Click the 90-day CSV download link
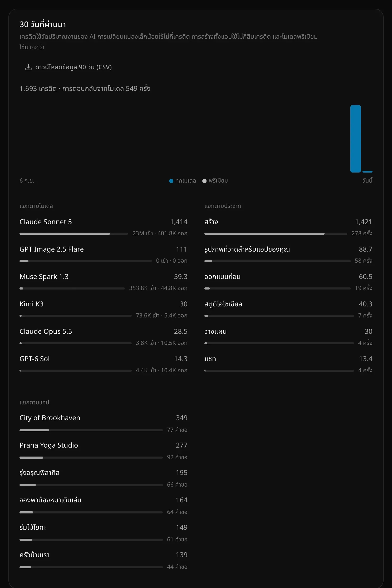This screenshot has width=392, height=588. (68, 67)
